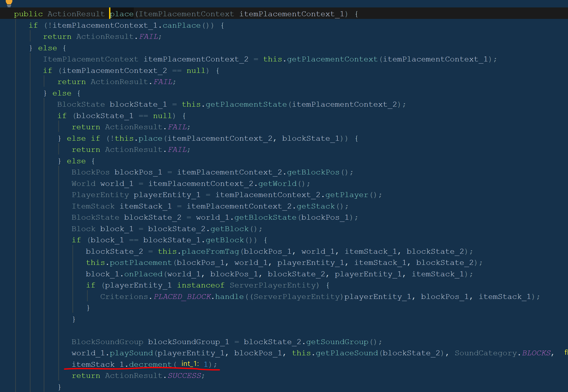Click the playSound method call

coord(131,353)
